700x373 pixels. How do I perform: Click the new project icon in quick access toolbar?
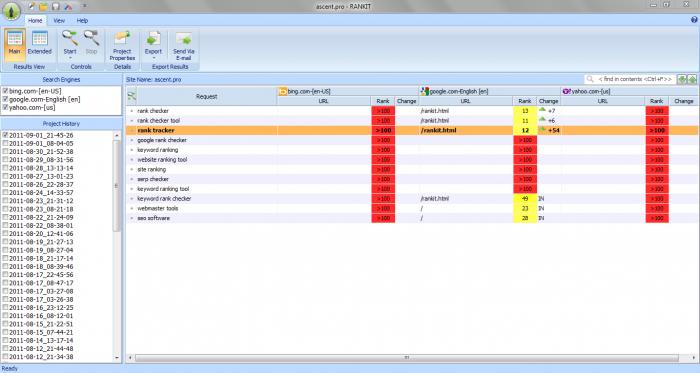tap(32, 6)
